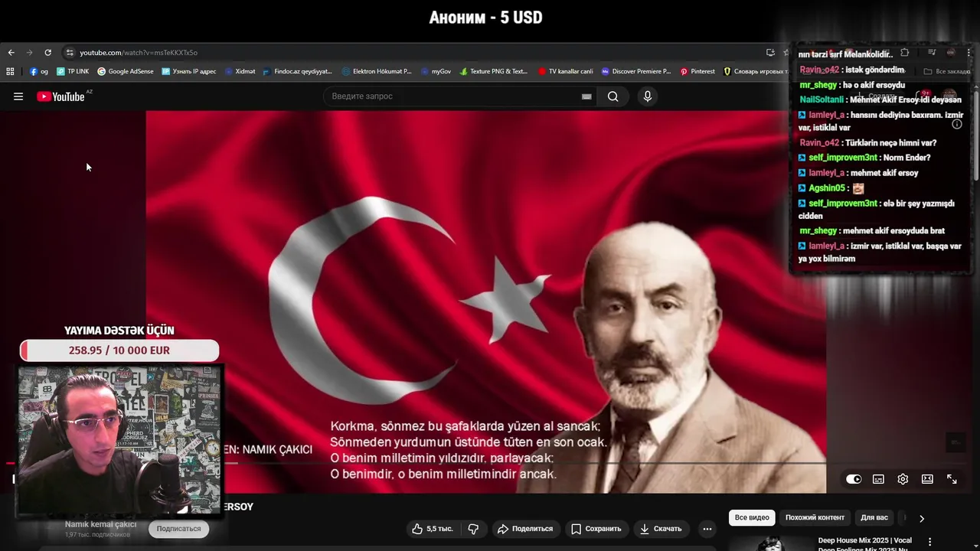Open the on-screen keyboard in search box
The width and height of the screenshot is (980, 551).
coord(586,96)
